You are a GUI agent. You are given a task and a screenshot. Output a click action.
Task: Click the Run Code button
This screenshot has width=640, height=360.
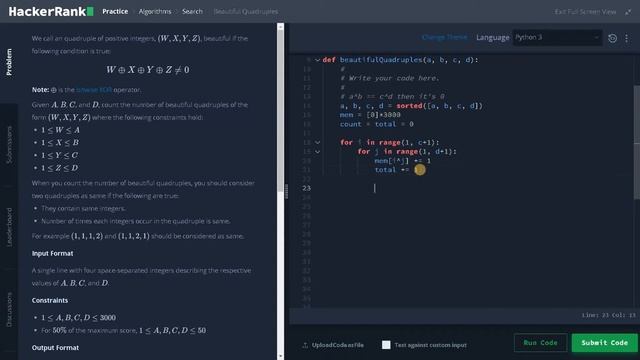(540, 343)
